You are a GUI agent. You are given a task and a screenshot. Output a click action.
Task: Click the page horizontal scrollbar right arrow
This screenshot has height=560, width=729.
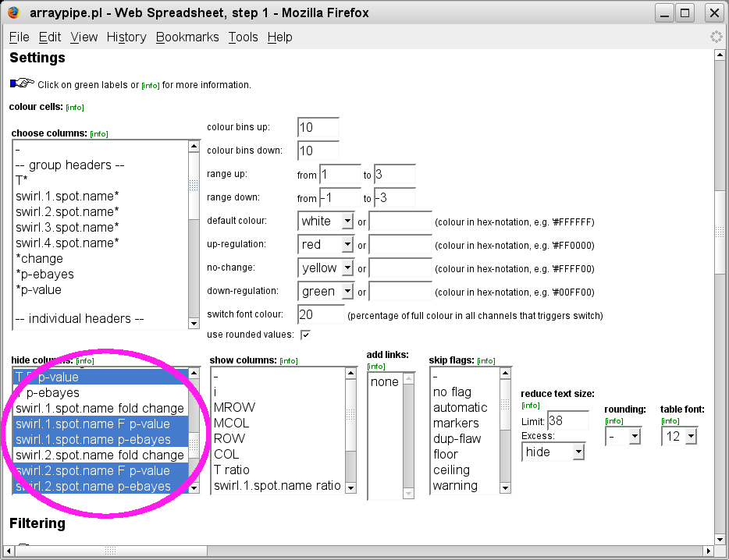pos(708,551)
